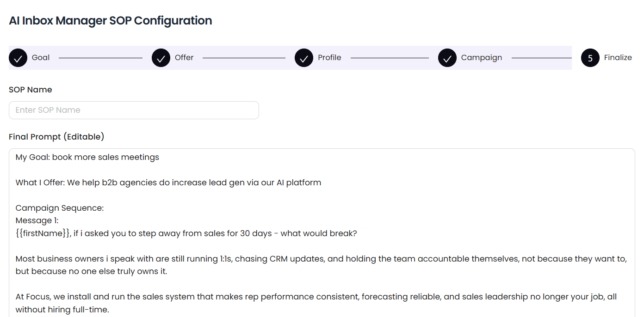Click the numbered circle for step 5
The width and height of the screenshot is (644, 317).
pos(590,57)
